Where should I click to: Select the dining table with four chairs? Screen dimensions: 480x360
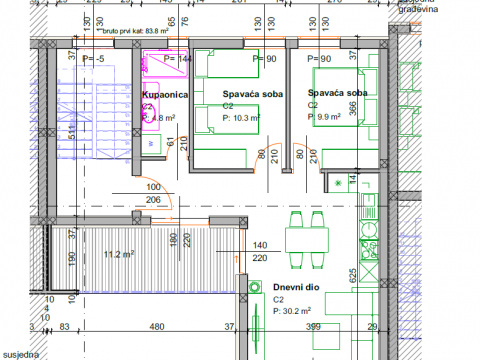(307, 240)
